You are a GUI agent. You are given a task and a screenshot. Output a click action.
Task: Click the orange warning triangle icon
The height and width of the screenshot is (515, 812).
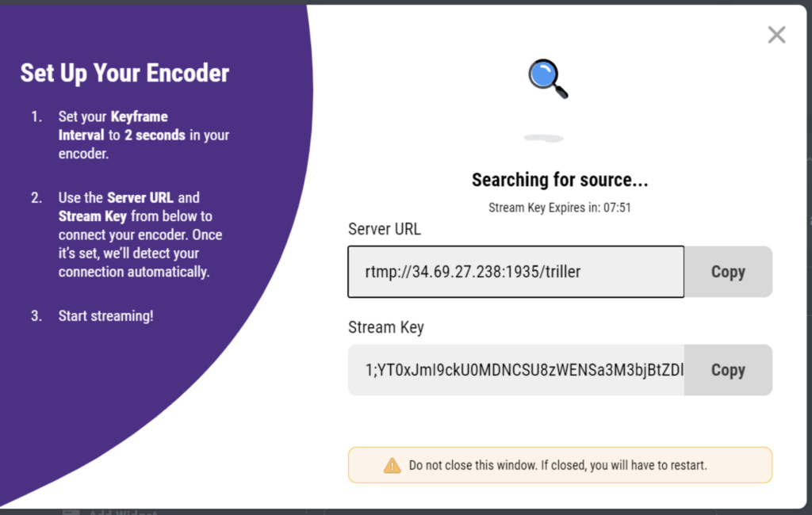[392, 465]
